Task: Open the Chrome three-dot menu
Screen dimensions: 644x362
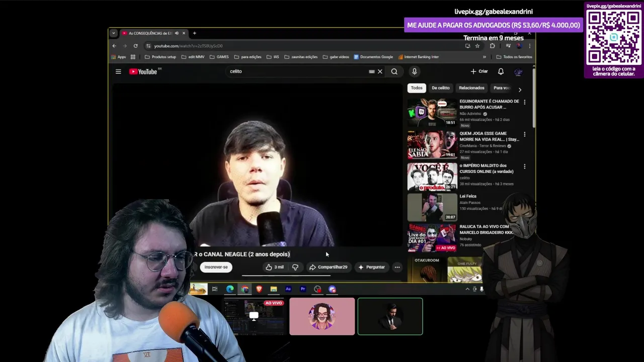Action: point(529,46)
